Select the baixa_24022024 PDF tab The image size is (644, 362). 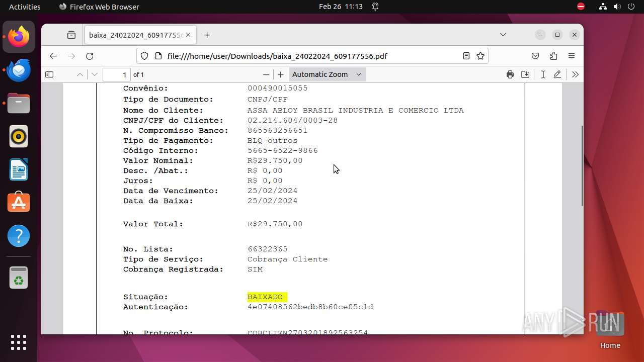pos(140,35)
